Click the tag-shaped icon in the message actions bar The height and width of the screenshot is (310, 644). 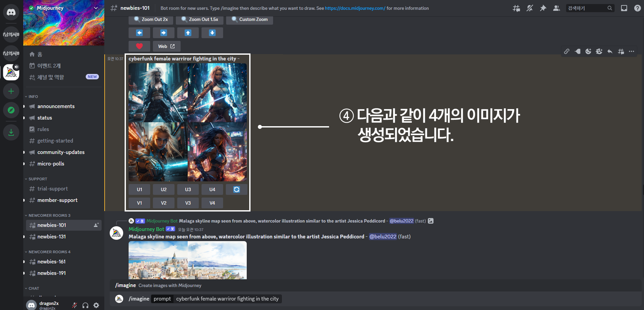(577, 51)
